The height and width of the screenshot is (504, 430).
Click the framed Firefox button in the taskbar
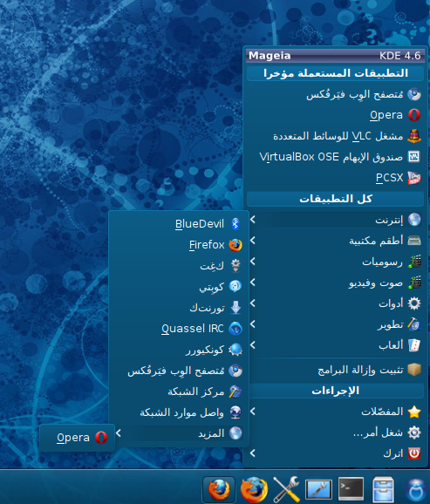[219, 489]
